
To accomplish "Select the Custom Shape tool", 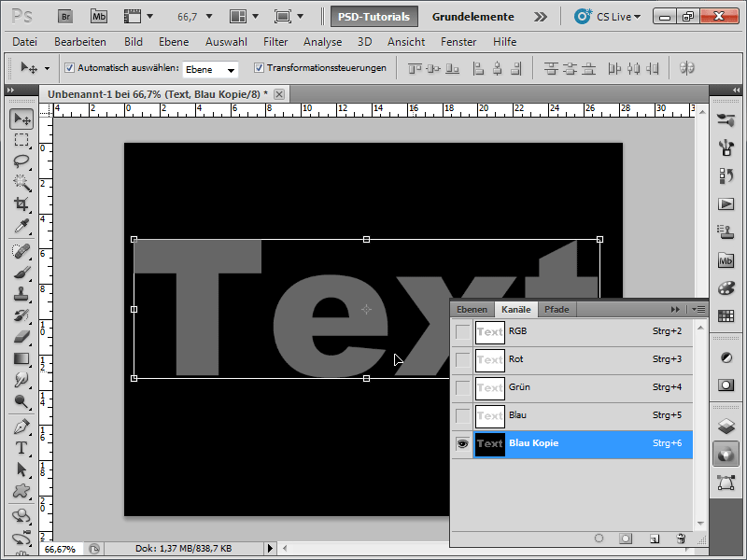I will [21, 491].
